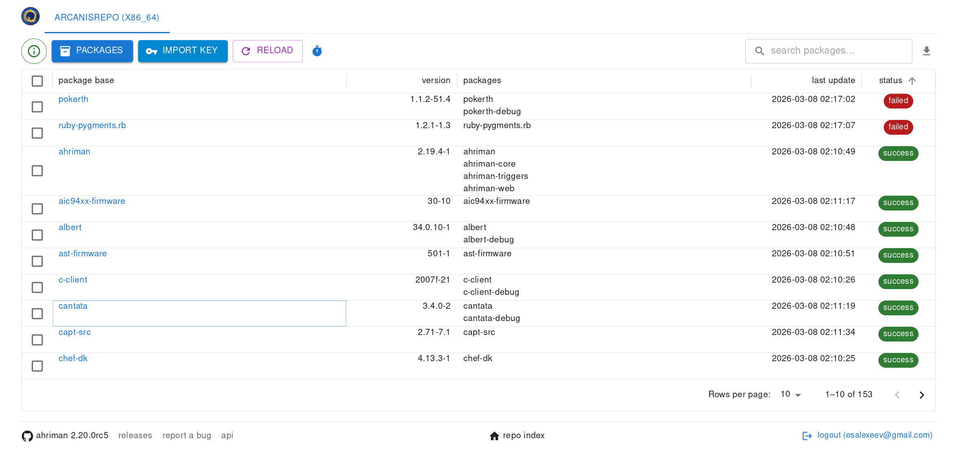980x466 pixels.
Task: Click the logout arrow icon
Action: coord(807,435)
